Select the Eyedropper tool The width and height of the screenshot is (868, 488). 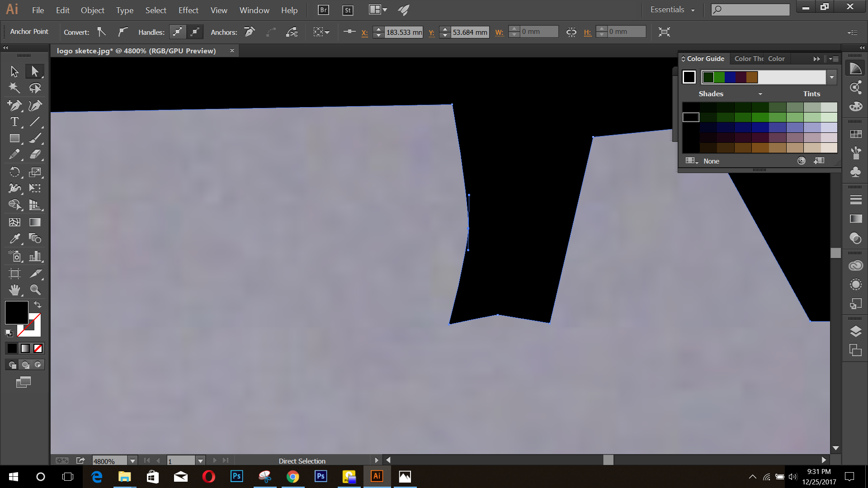pos(14,239)
